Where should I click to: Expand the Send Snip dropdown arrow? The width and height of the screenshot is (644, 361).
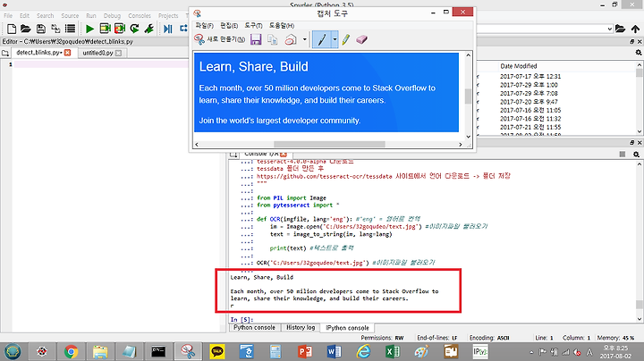(304, 40)
